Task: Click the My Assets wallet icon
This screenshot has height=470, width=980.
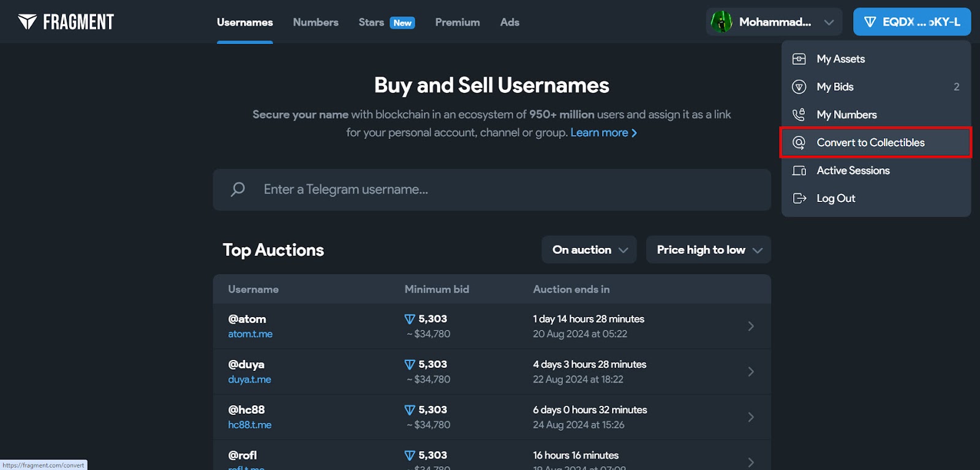Action: pyautogui.click(x=799, y=59)
